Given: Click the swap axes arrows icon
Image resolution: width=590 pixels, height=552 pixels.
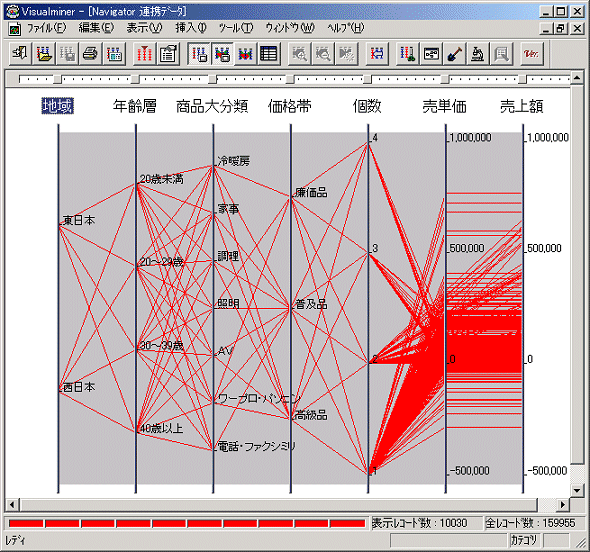Looking at the screenshot, I should 377,54.
